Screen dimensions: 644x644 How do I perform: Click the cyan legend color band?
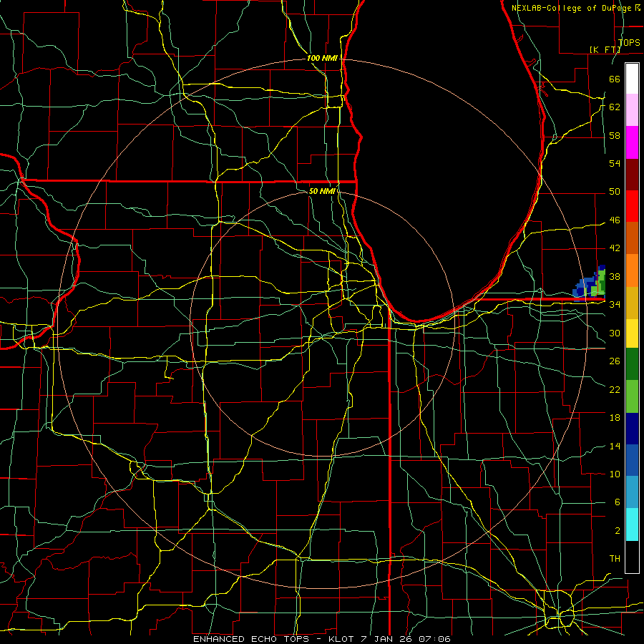(632, 524)
